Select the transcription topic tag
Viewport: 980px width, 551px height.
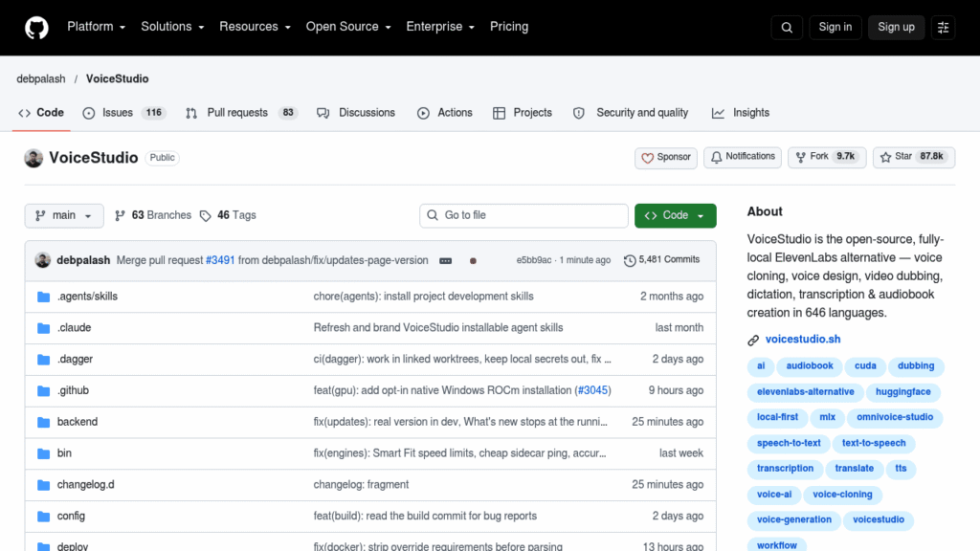785,469
